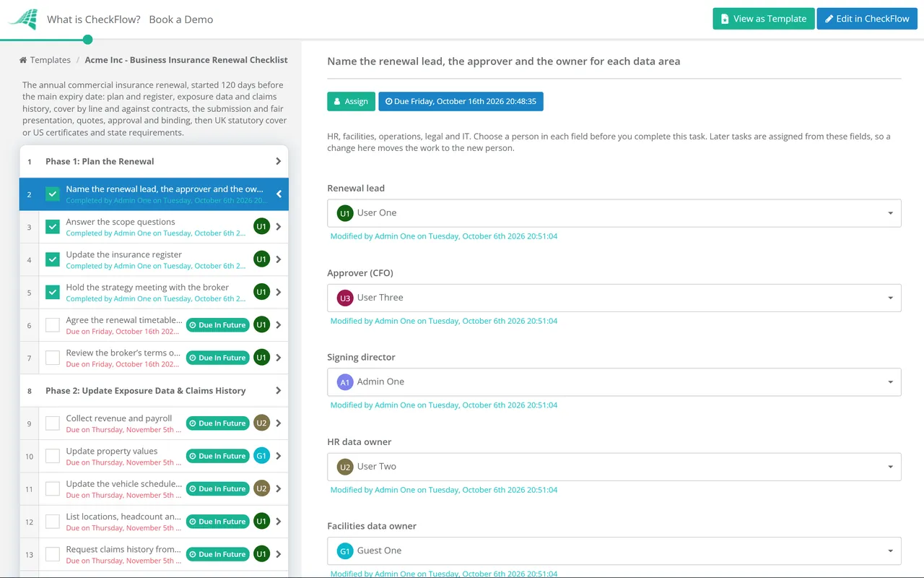Click Due In Future badge on Update property values
This screenshot has height=578, width=924.
coord(217,456)
